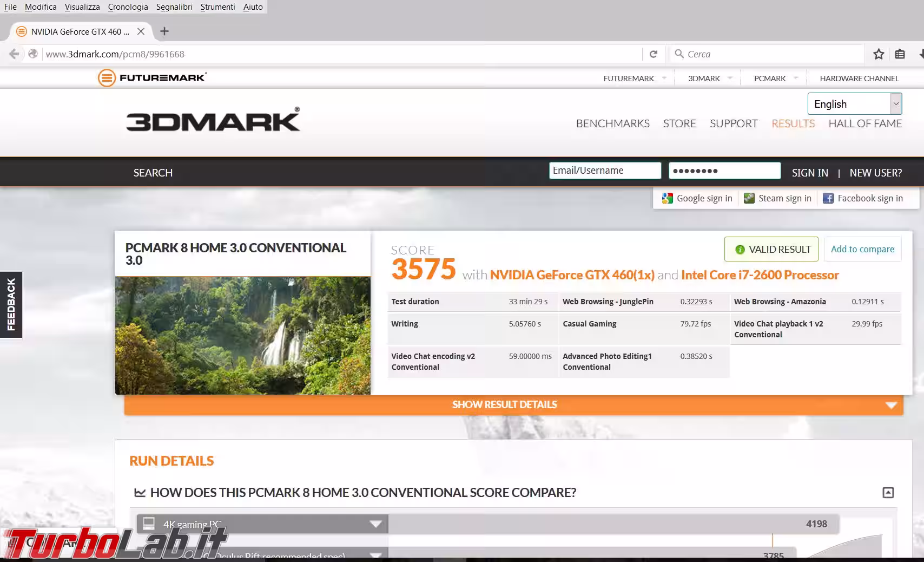
Task: Open the Segnalibri menu
Action: (x=174, y=7)
